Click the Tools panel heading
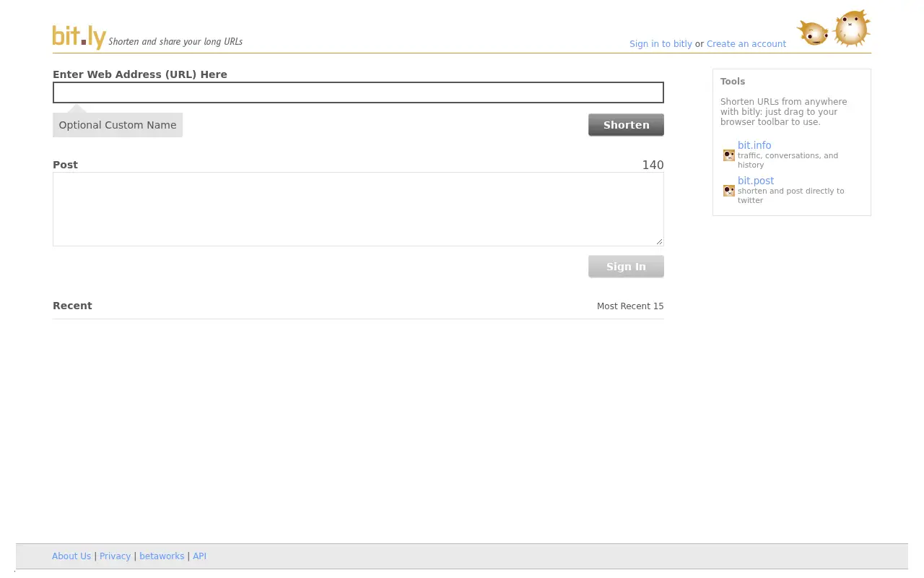The width and height of the screenshot is (924, 578). tap(733, 82)
